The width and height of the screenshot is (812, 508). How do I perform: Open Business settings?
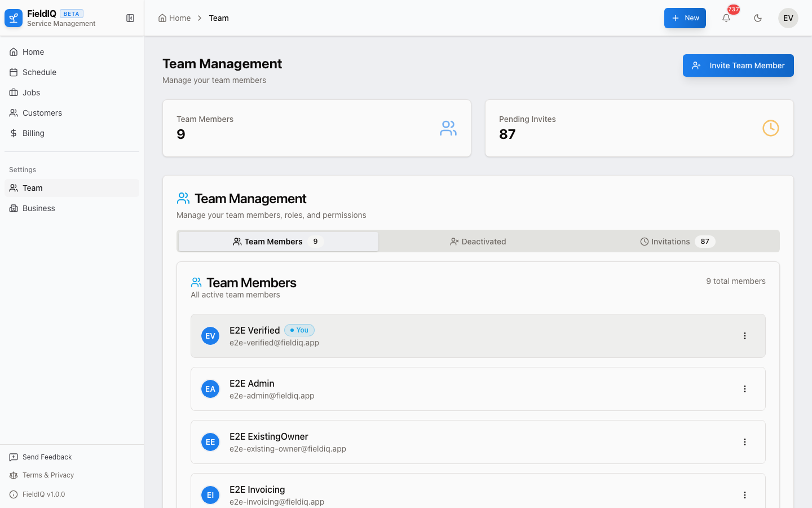click(x=38, y=208)
